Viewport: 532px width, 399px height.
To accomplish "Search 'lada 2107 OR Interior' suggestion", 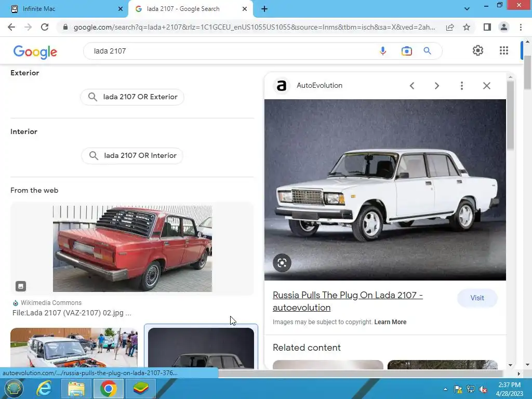I will 132,156.
